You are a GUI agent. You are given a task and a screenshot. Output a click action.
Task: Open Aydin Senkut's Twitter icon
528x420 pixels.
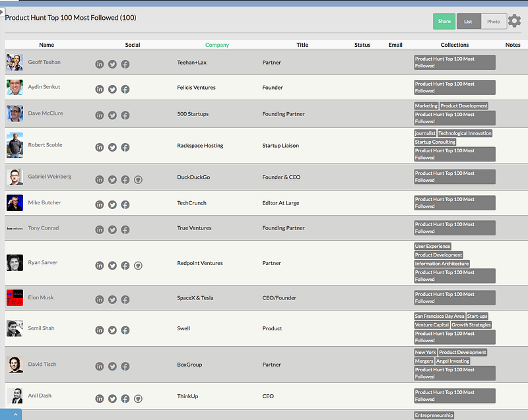(112, 89)
